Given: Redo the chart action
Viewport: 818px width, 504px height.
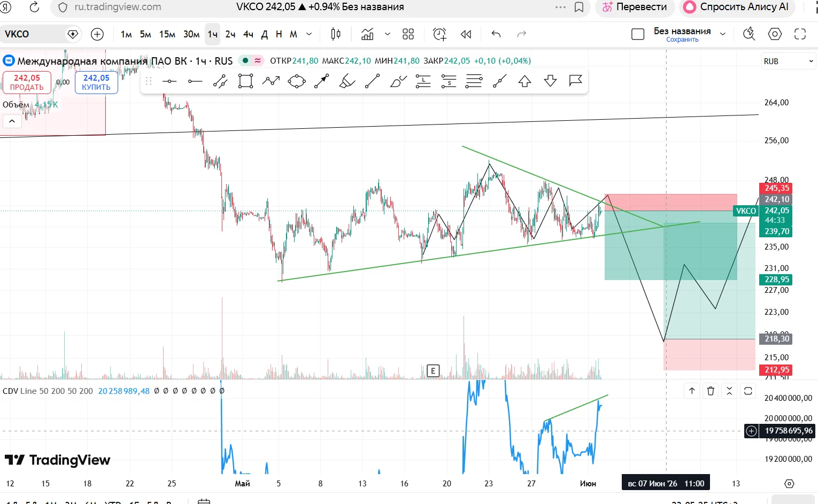Looking at the screenshot, I should coord(522,34).
